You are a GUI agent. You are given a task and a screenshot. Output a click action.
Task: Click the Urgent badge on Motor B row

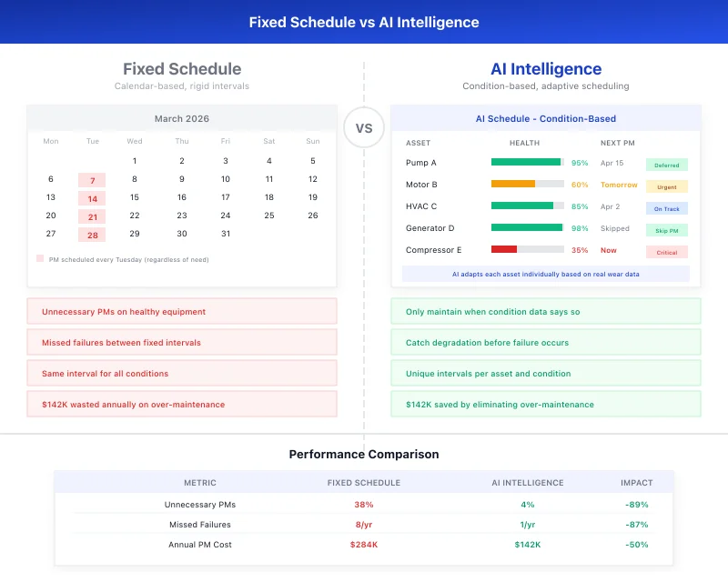point(666,186)
